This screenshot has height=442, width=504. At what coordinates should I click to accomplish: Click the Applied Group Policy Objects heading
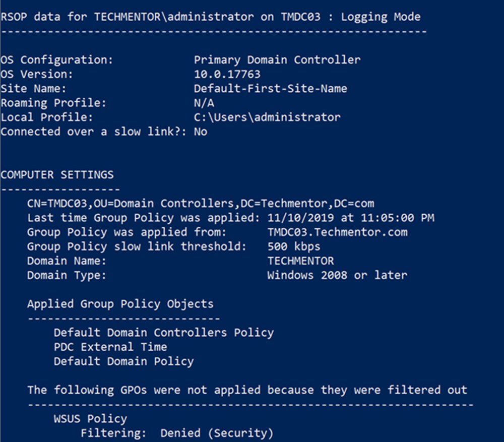coord(120,304)
